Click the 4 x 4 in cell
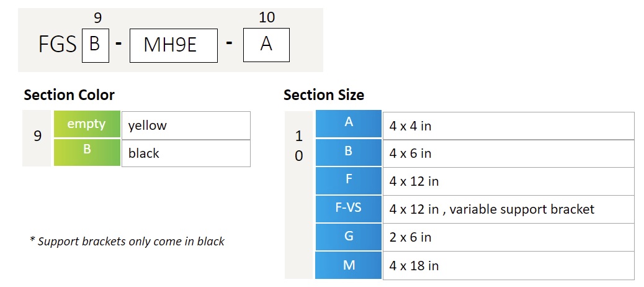Image resolution: width=644 pixels, height=287 pixels. pos(509,126)
